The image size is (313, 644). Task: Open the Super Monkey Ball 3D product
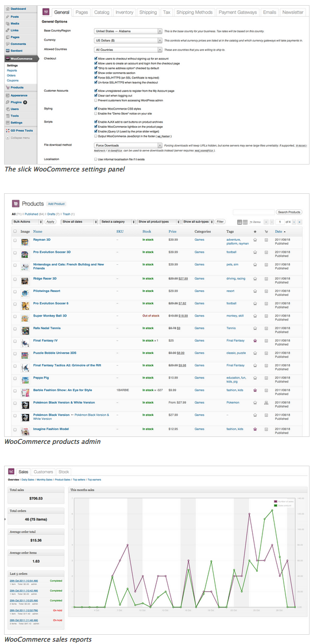coord(49,315)
